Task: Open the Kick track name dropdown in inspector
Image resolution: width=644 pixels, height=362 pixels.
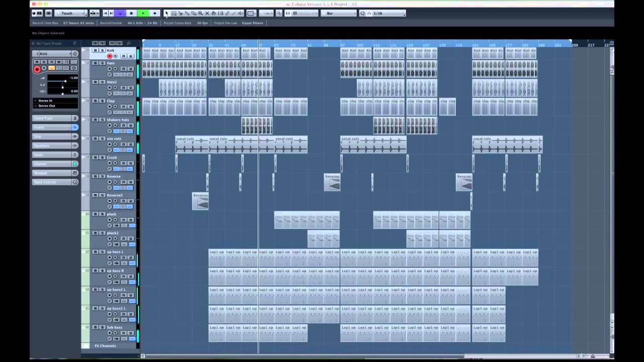Action: 55,54
